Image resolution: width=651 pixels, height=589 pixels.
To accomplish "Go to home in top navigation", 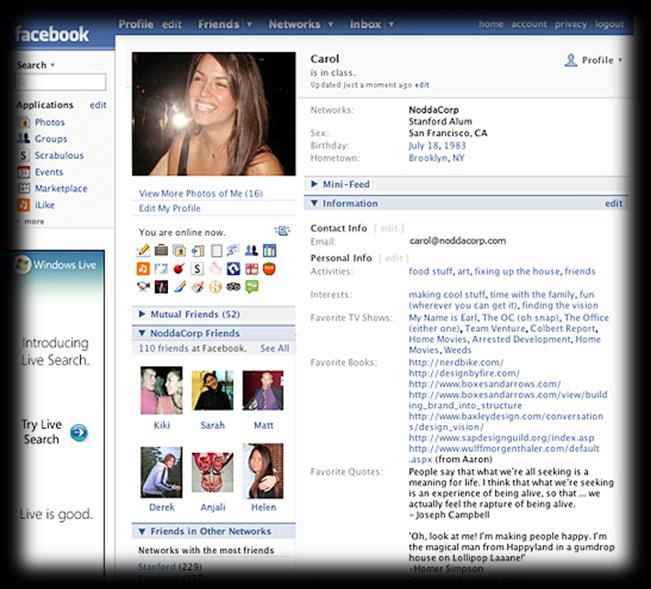I will pyautogui.click(x=491, y=24).
